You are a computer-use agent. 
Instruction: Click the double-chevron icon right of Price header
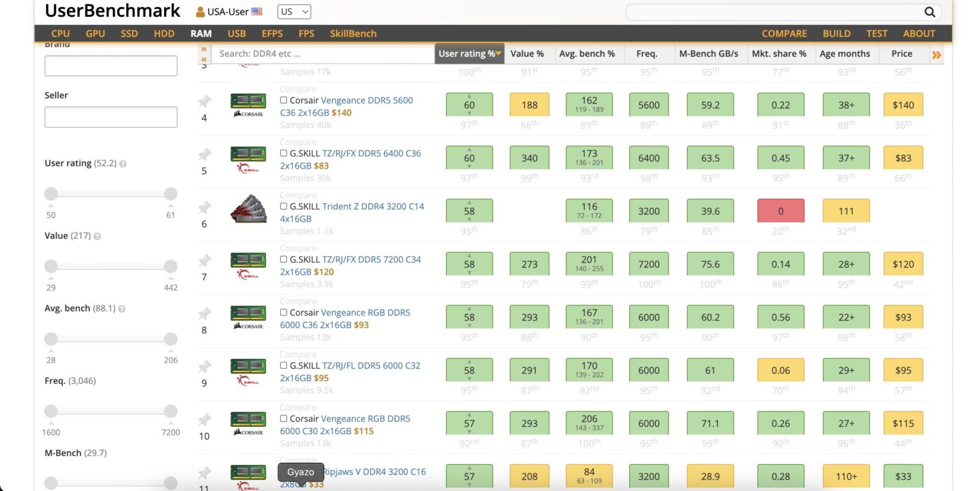point(937,54)
